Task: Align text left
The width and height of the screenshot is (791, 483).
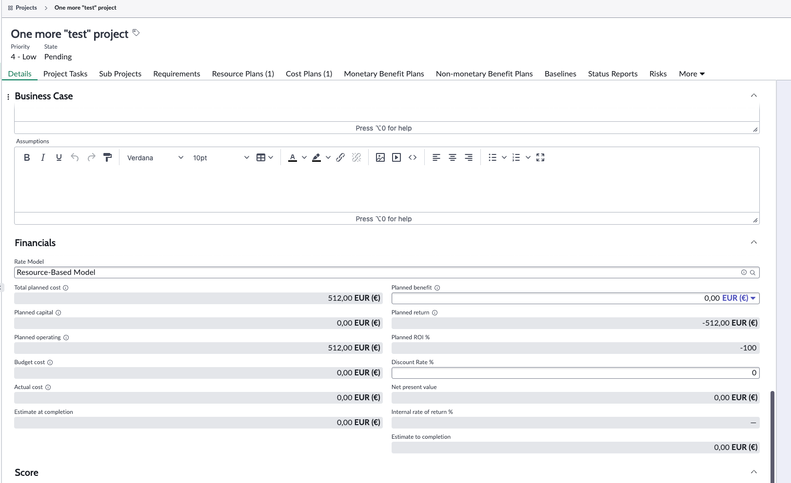Action: click(436, 157)
